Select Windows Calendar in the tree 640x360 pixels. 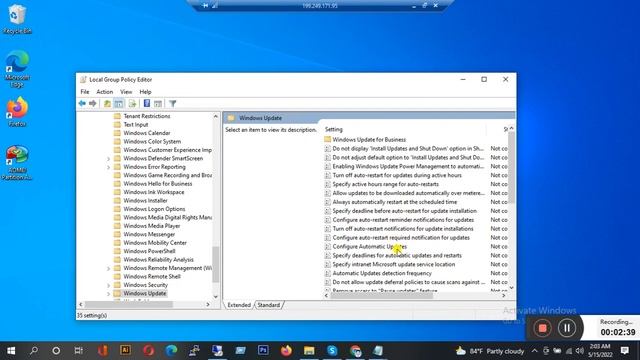[147, 133]
